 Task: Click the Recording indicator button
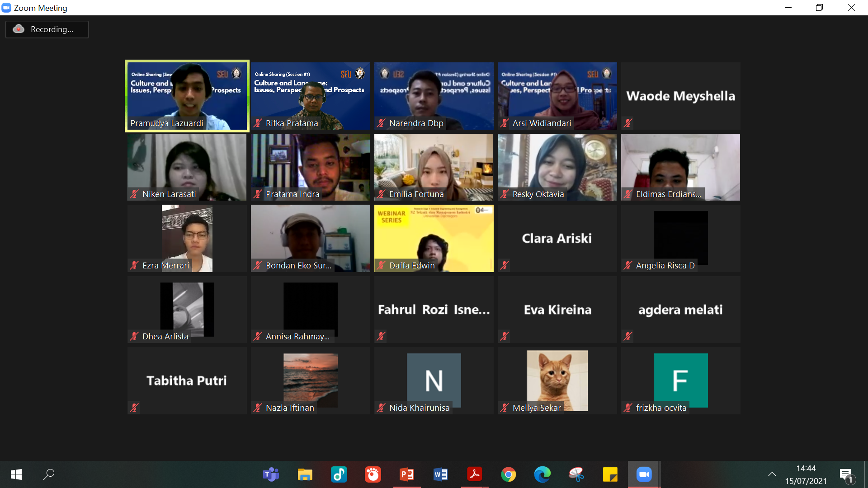(47, 29)
